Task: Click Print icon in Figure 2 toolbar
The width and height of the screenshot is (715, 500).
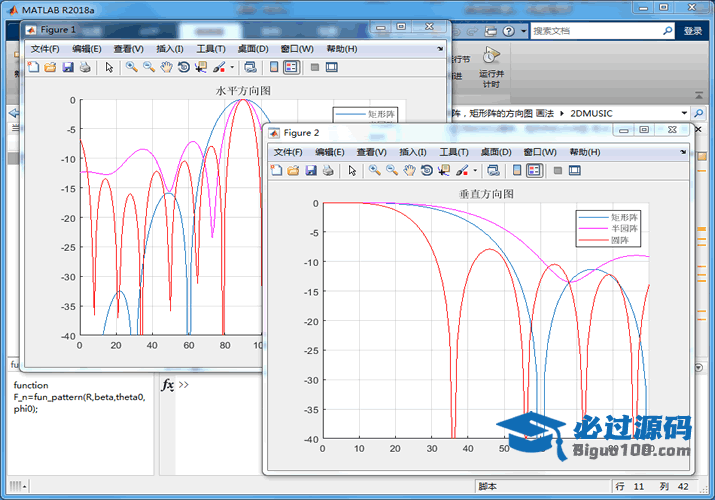Action: [327, 171]
